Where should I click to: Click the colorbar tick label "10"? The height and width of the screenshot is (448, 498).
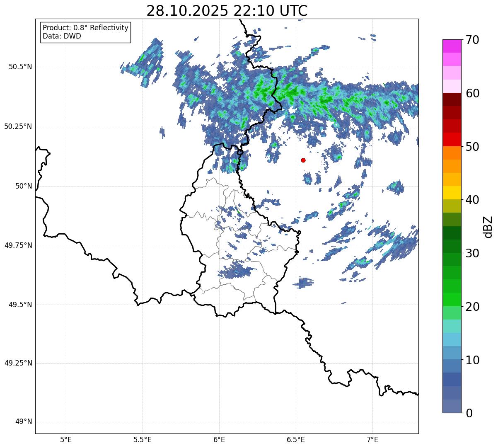click(472, 361)
